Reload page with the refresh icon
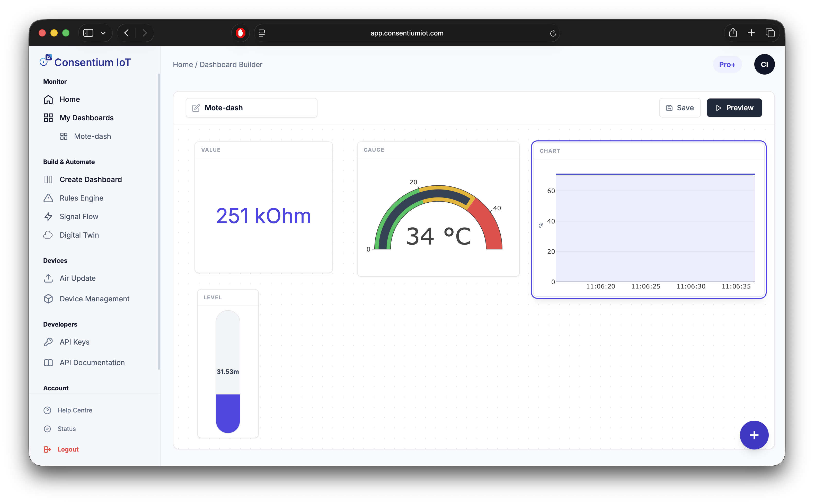 click(x=553, y=33)
